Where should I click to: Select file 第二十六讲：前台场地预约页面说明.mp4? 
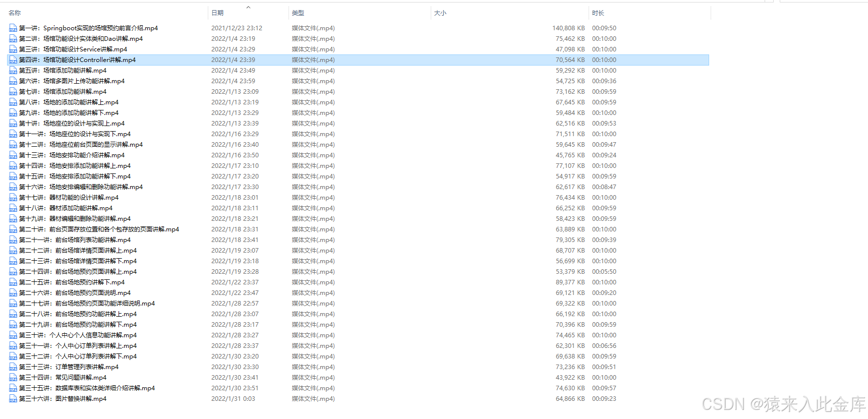75,293
